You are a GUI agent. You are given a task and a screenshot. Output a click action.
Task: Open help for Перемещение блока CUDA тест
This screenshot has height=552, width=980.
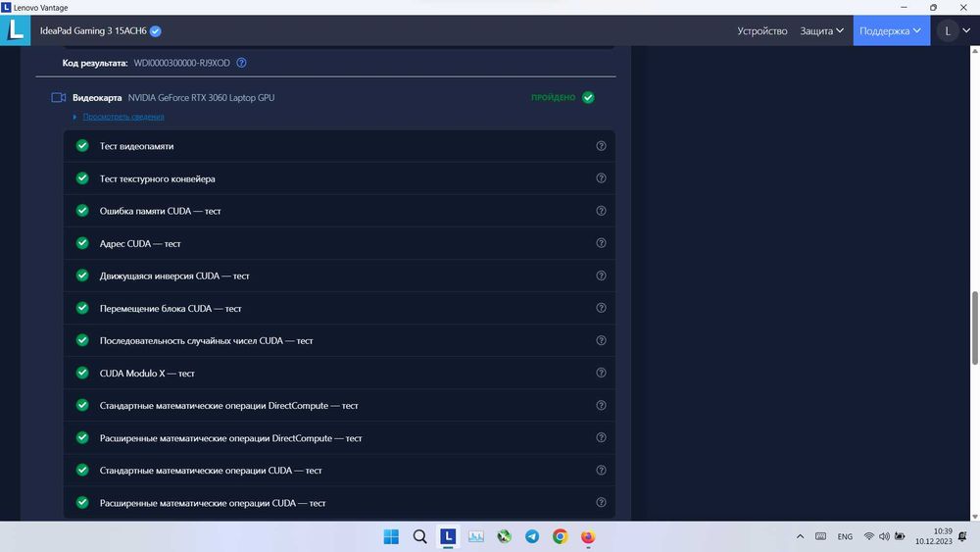click(601, 308)
